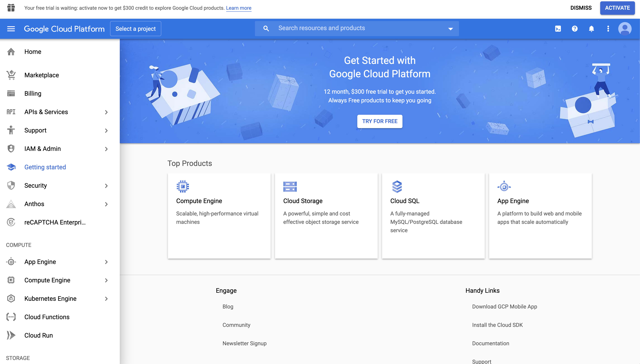Open Install the Cloud SDK link

[x=497, y=325]
